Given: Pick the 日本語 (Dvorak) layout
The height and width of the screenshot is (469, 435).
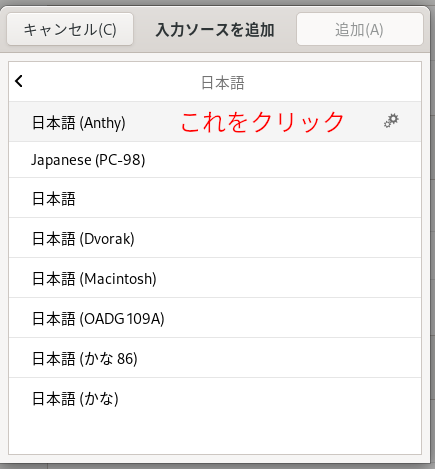Looking at the screenshot, I should click(215, 238).
